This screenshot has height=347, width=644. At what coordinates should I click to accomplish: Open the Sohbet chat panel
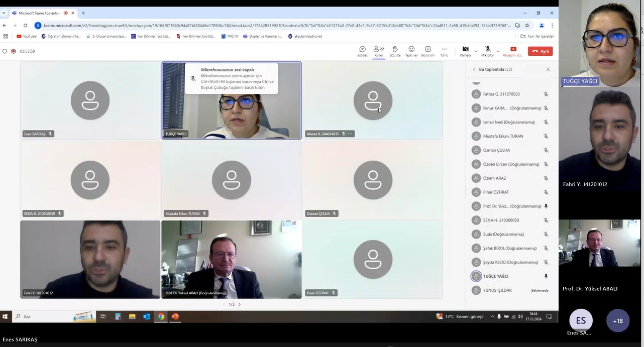click(362, 51)
